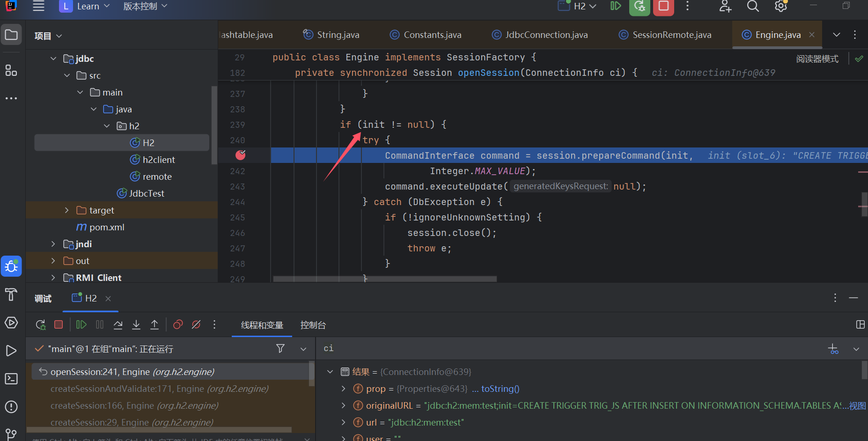Viewport: 868px width, 441px height.
Task: Click the top-bar Resume Program icon
Action: (616, 6)
